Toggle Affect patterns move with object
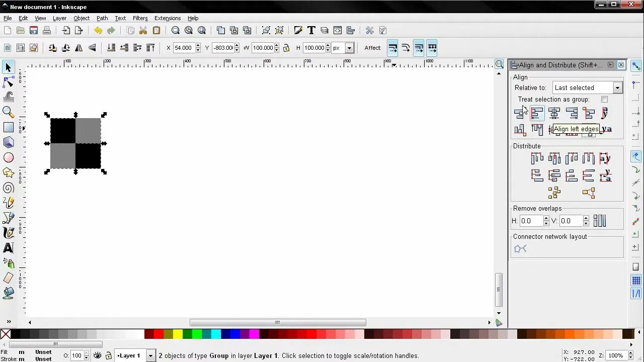Screen dimensions: 644x362 click(432, 48)
